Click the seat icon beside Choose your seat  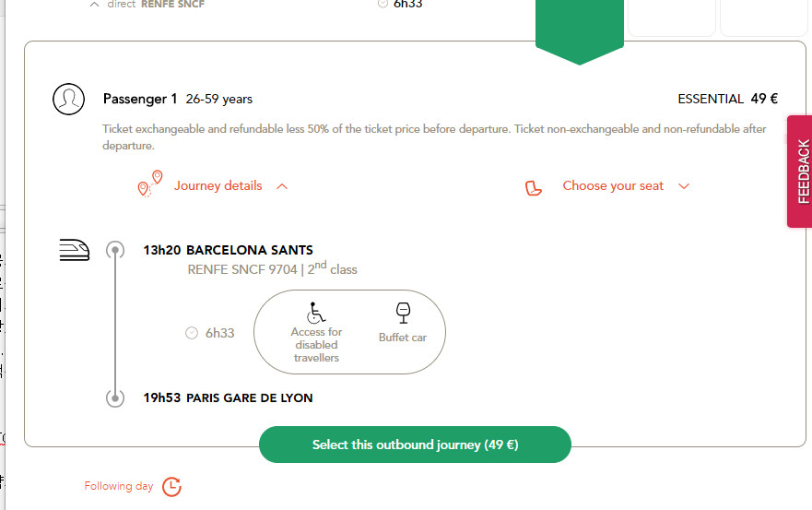click(x=533, y=187)
